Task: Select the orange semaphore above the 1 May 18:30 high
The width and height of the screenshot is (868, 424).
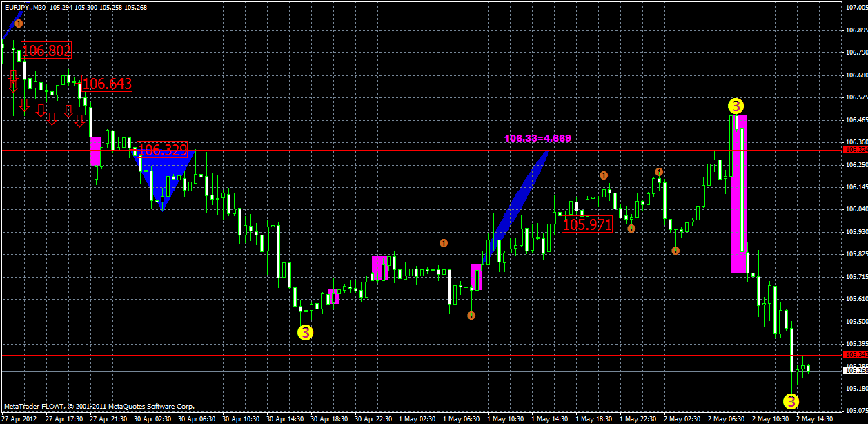Action: click(604, 175)
